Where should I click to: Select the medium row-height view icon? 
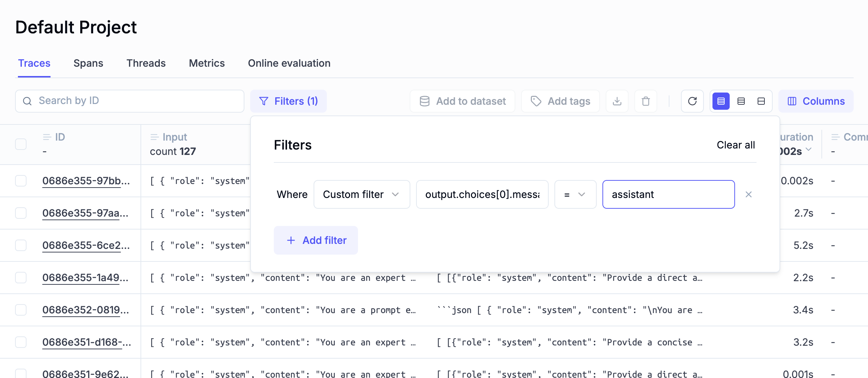click(x=741, y=101)
